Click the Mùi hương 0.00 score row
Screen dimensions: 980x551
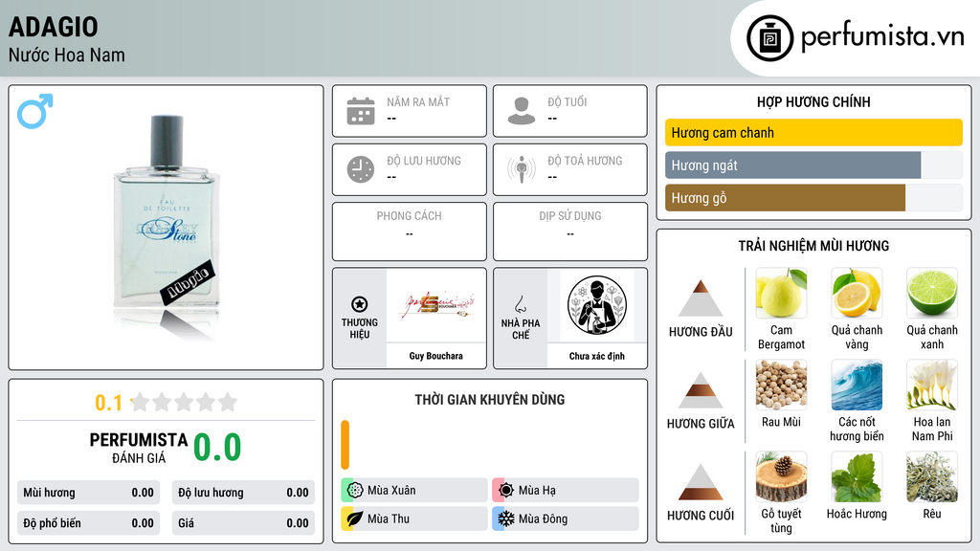click(89, 493)
